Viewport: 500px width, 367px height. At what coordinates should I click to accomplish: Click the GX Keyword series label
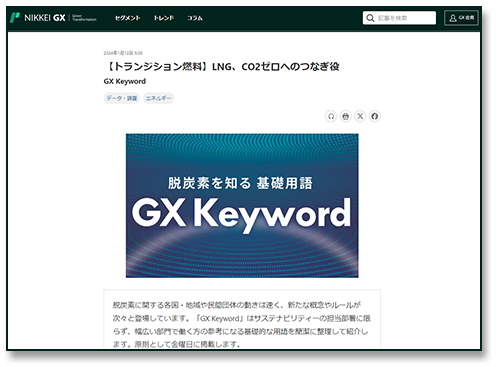tap(125, 81)
